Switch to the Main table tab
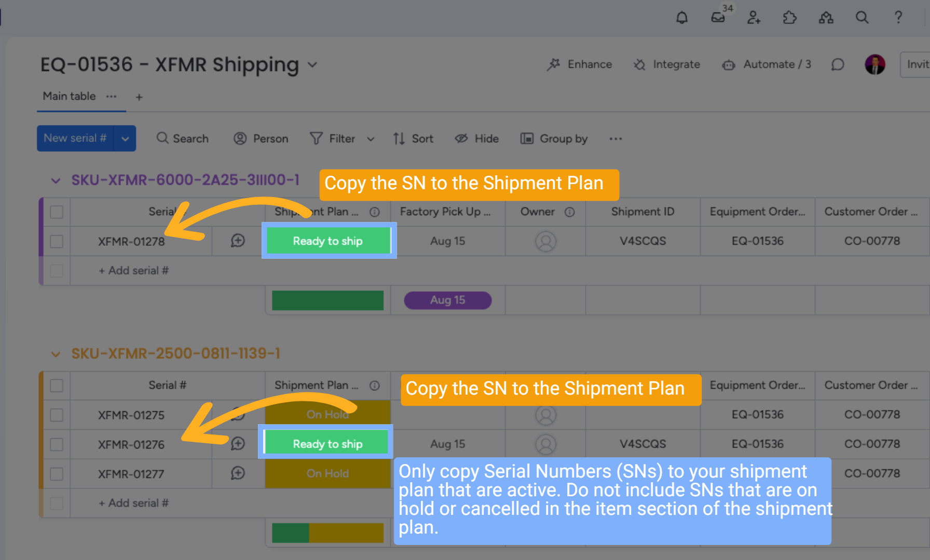 pos(69,96)
